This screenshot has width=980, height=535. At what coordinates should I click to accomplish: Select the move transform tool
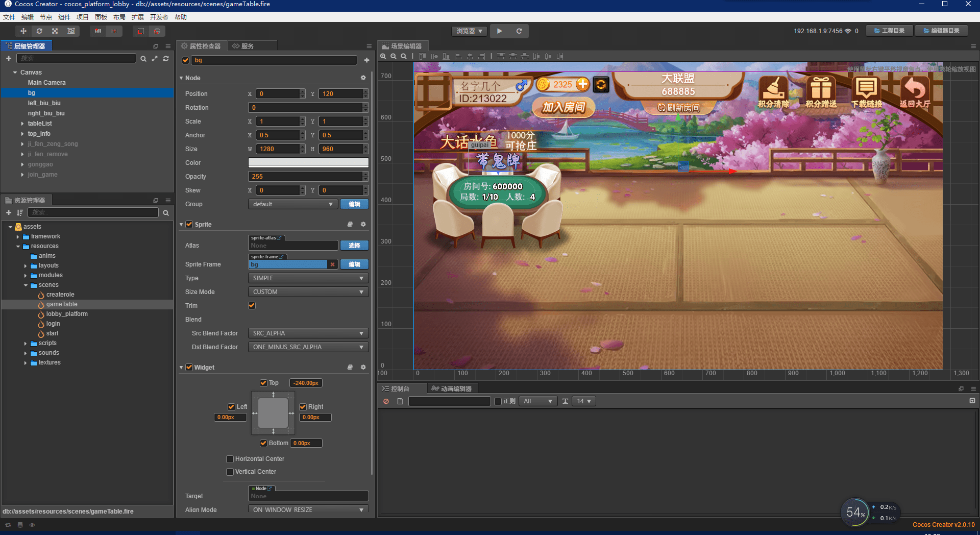[x=23, y=31]
